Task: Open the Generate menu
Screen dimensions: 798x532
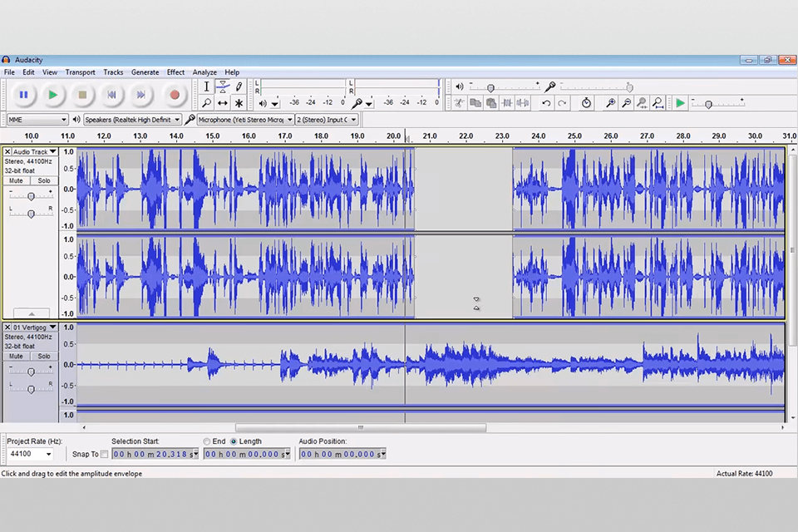Action: coord(145,72)
